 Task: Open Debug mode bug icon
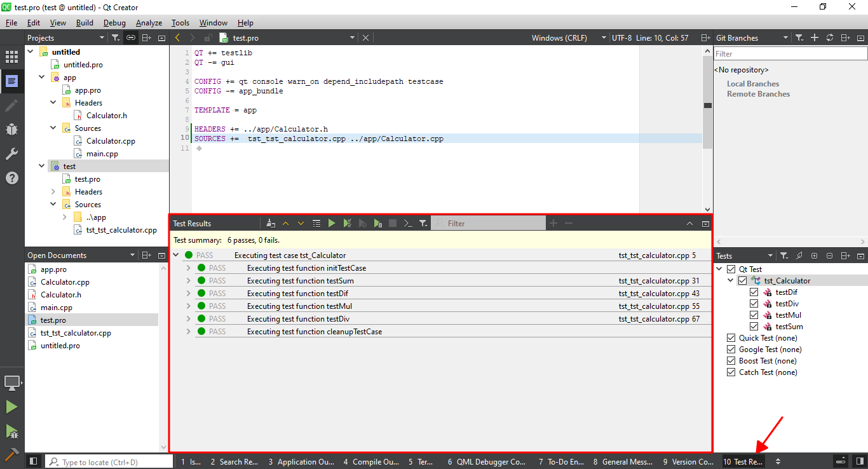[11, 130]
